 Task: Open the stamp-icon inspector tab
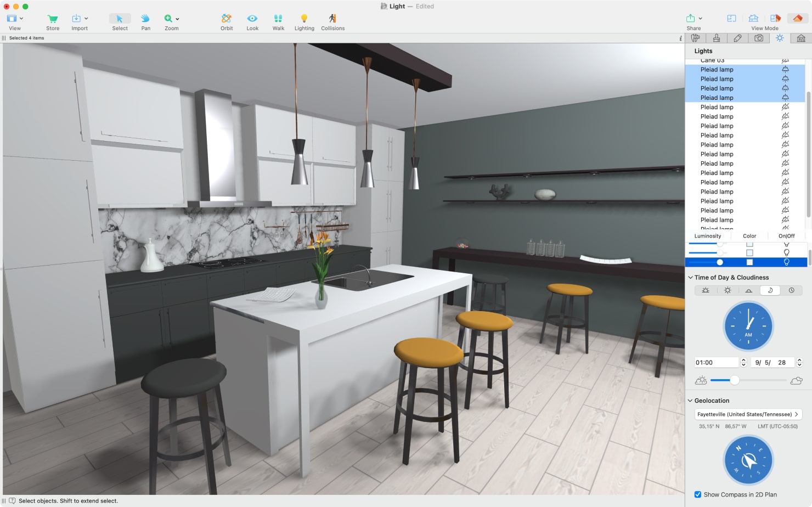(x=717, y=38)
